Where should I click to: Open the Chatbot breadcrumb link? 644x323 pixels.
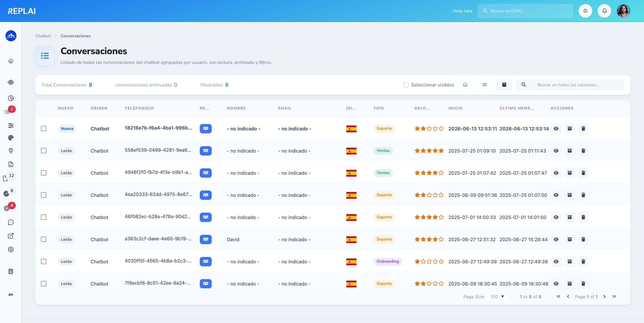(43, 36)
